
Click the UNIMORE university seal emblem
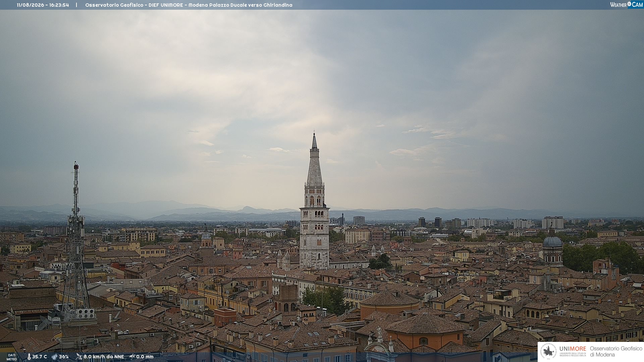548,351
